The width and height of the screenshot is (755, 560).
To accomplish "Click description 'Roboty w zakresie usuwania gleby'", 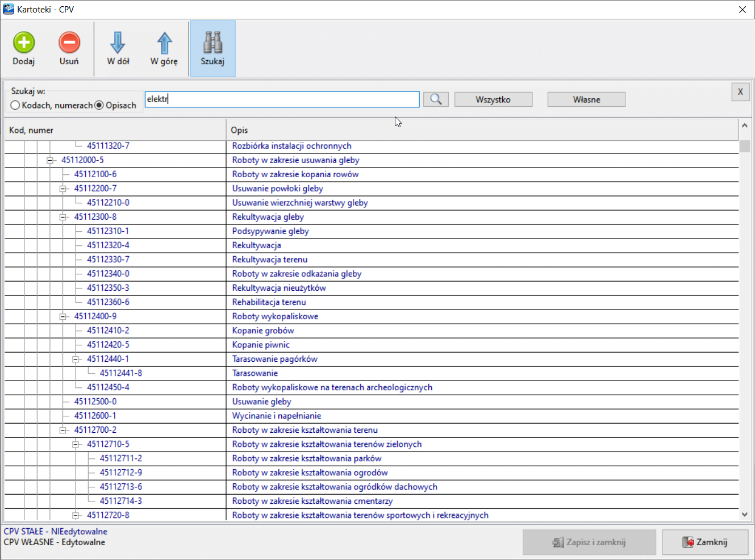I will pos(295,160).
